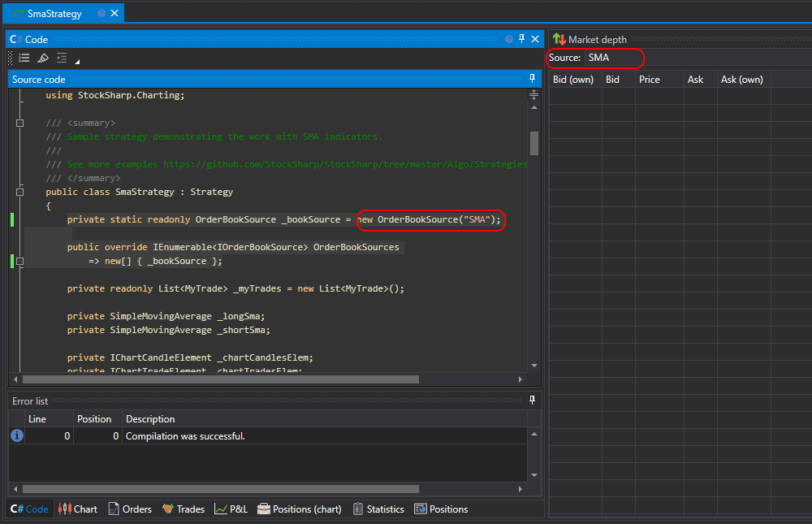Switch to the Positions tab

point(441,509)
